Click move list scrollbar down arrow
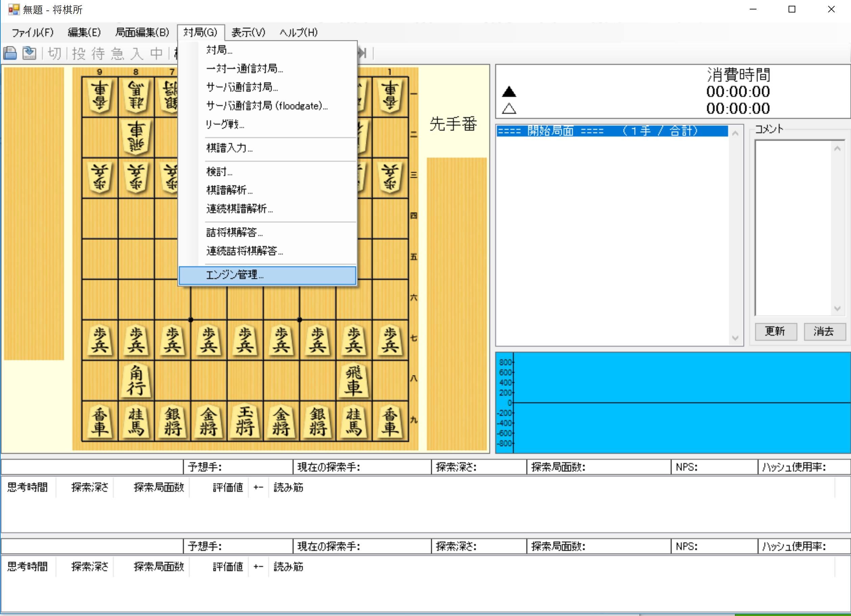The height and width of the screenshot is (616, 851). (735, 338)
